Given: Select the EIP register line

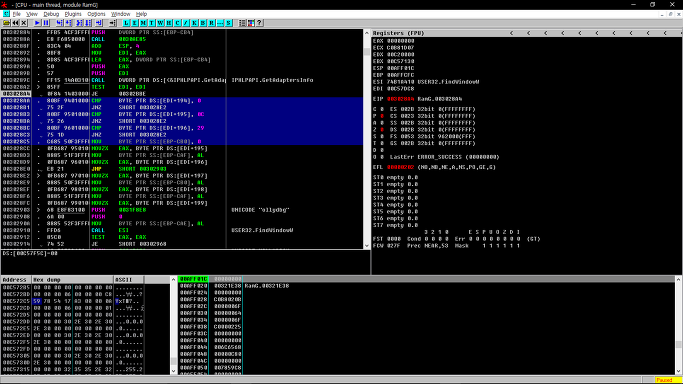Looking at the screenshot, I should [x=417, y=99].
